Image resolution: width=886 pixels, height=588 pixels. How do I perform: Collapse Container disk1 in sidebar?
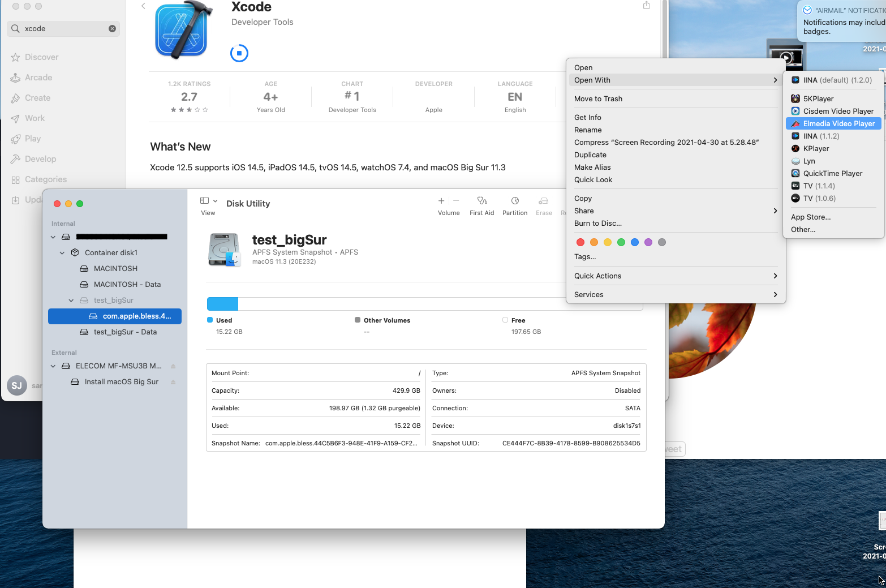tap(62, 253)
